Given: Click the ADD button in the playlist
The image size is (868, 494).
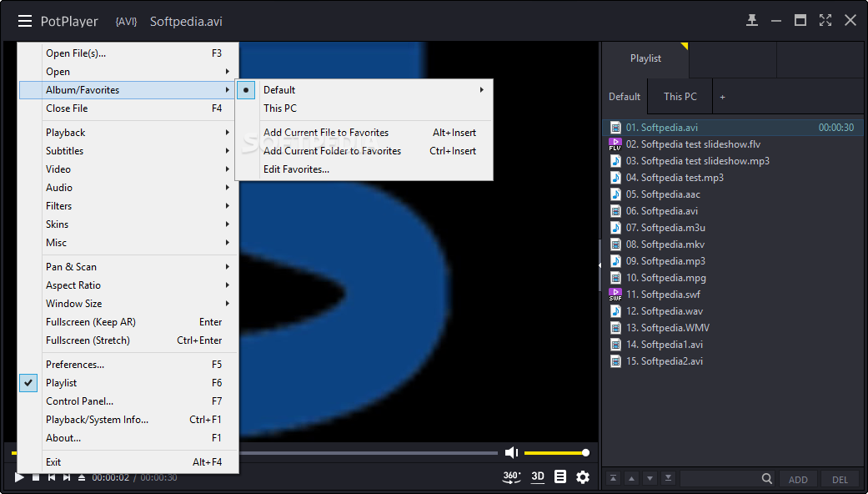Looking at the screenshot, I should click(798, 480).
